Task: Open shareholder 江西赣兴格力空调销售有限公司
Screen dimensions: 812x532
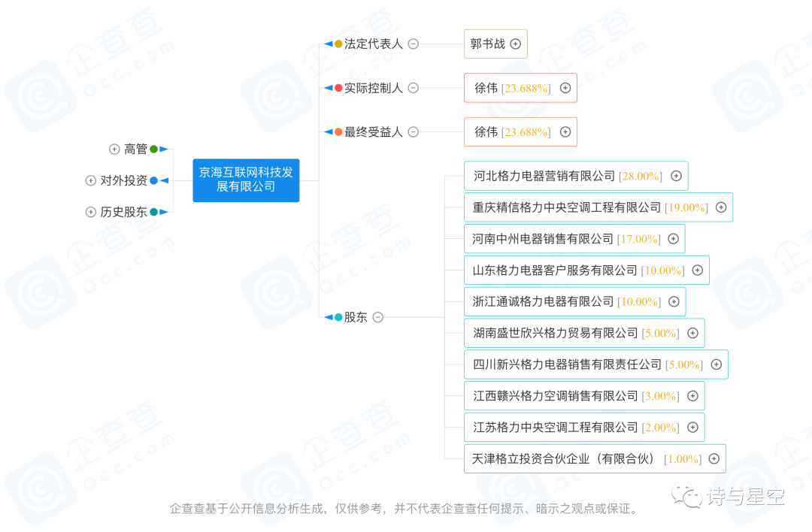Action: point(584,396)
